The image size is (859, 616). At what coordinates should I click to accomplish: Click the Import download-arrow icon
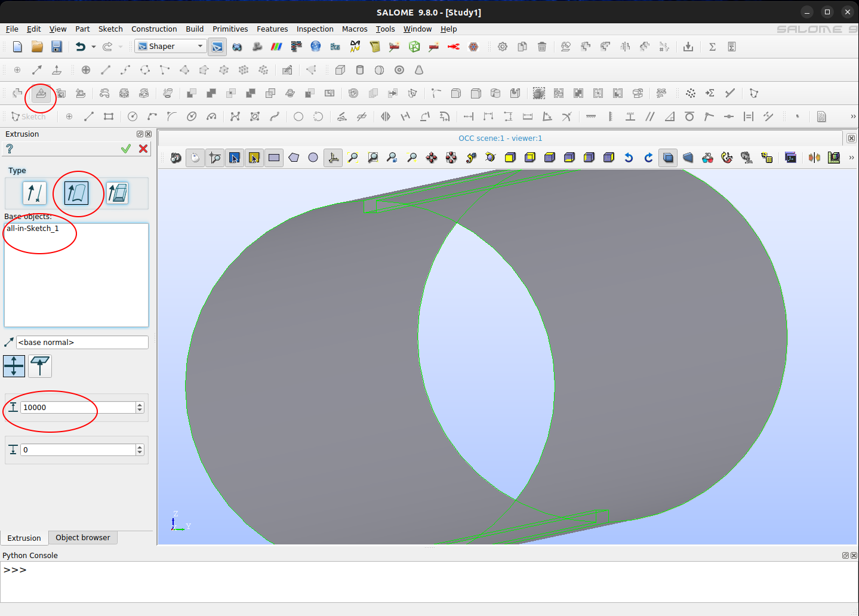[x=688, y=47]
